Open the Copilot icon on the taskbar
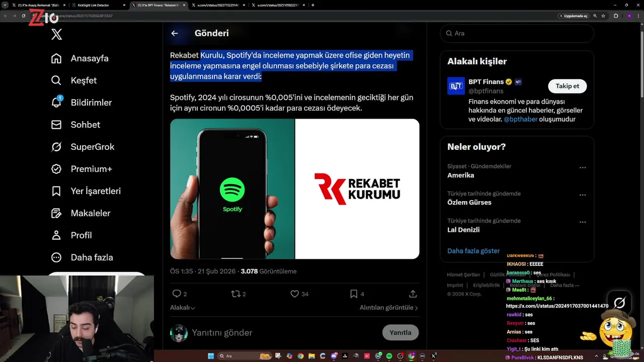 click(x=289, y=356)
